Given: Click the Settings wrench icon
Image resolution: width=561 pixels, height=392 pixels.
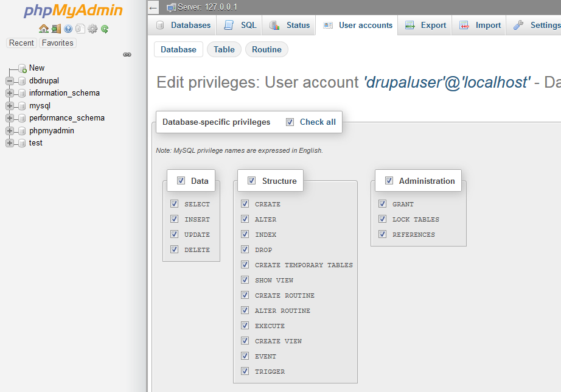Looking at the screenshot, I should [x=518, y=25].
